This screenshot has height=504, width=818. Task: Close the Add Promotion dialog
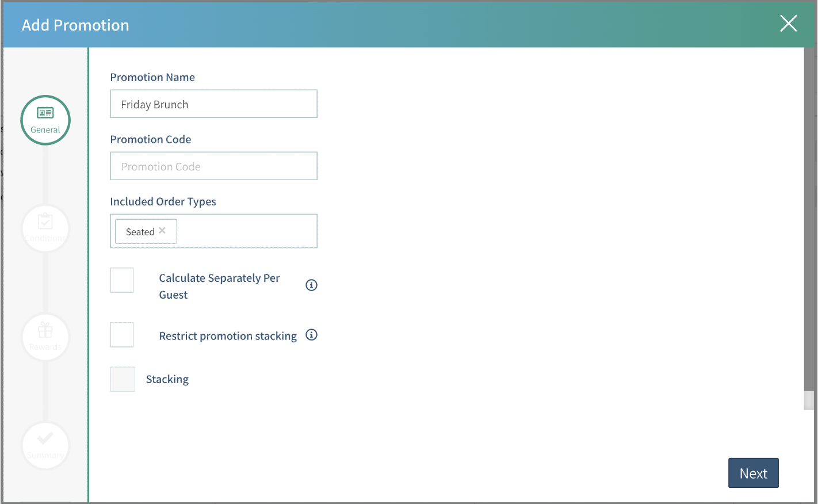[x=788, y=24]
